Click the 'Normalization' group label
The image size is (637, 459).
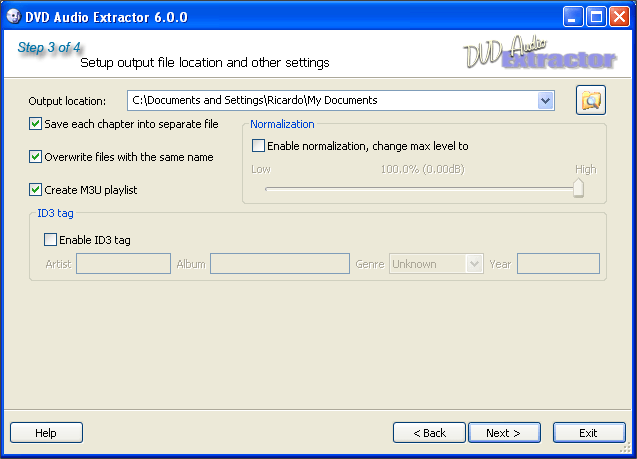(x=282, y=124)
